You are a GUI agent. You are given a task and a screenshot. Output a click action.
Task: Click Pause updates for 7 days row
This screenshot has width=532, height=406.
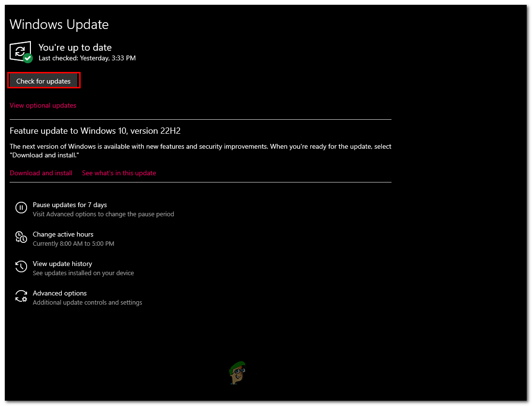click(70, 205)
